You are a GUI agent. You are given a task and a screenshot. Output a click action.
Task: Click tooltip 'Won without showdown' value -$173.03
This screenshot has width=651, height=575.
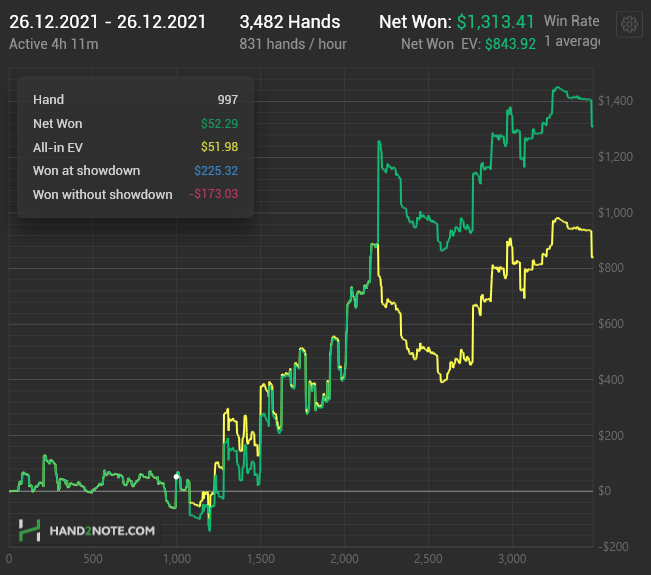tap(213, 194)
